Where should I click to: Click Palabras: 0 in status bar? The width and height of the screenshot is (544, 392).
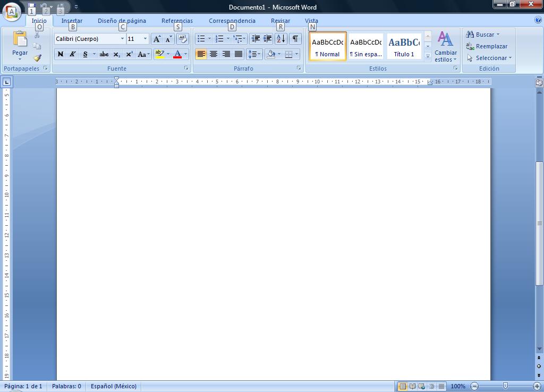(66, 386)
